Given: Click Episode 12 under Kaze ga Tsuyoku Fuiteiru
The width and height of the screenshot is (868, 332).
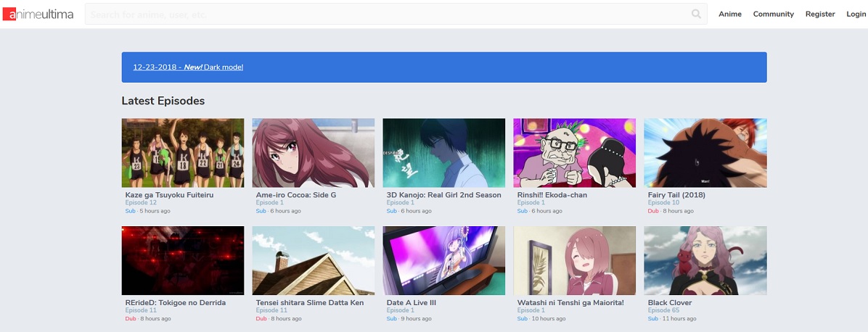Looking at the screenshot, I should (142, 202).
